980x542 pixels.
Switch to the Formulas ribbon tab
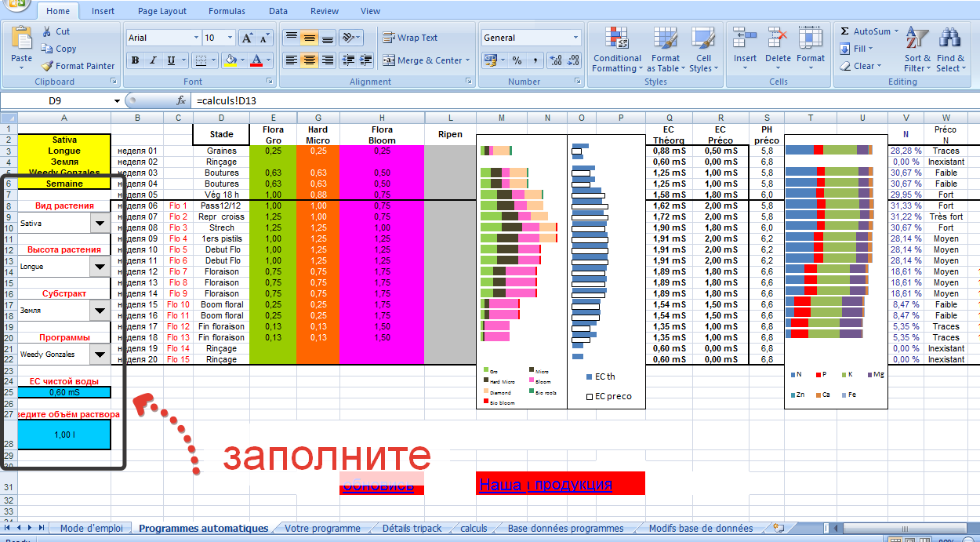pyautogui.click(x=227, y=11)
